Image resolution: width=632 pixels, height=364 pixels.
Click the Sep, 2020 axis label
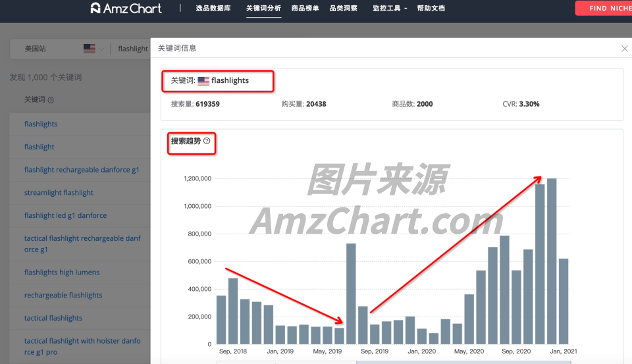click(516, 351)
